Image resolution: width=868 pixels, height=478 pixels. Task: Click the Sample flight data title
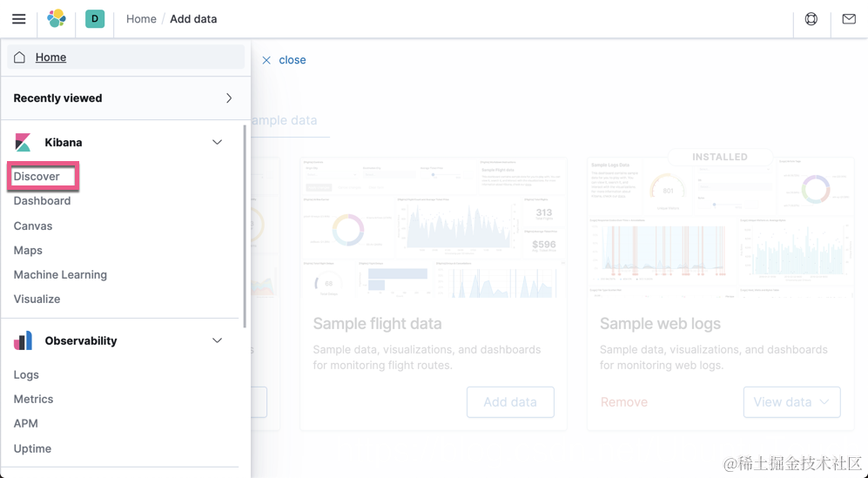tap(377, 324)
